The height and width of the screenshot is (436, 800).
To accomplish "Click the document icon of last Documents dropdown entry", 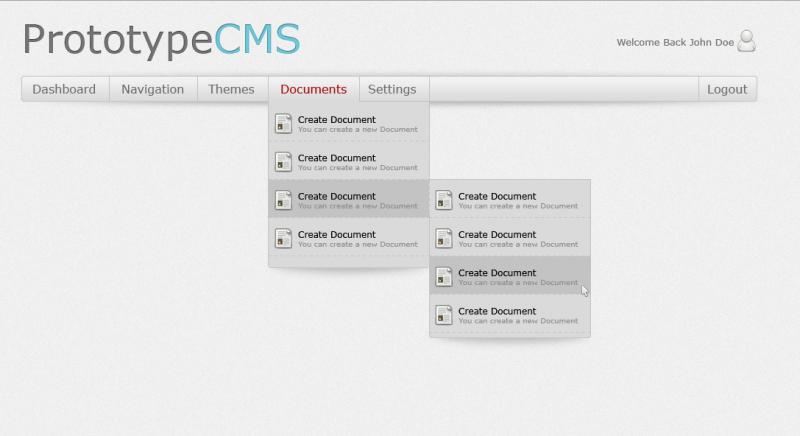I will 283,238.
